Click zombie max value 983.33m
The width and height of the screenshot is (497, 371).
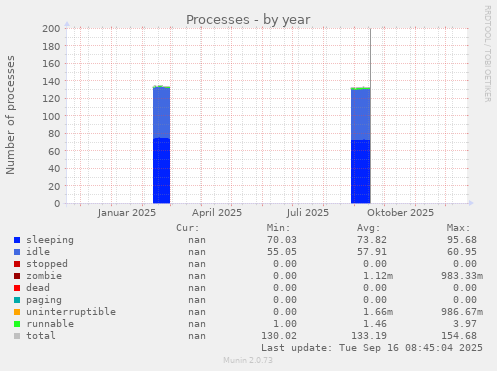click(x=462, y=276)
